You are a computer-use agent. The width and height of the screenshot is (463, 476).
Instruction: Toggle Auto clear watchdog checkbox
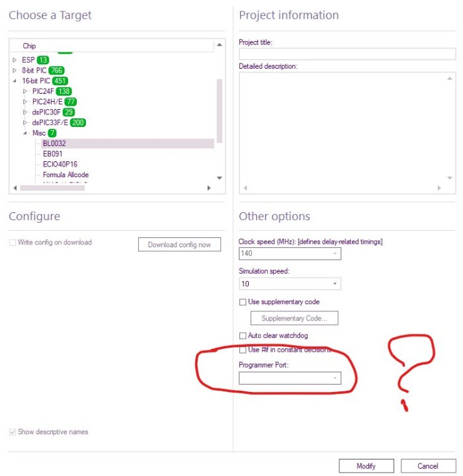[243, 336]
